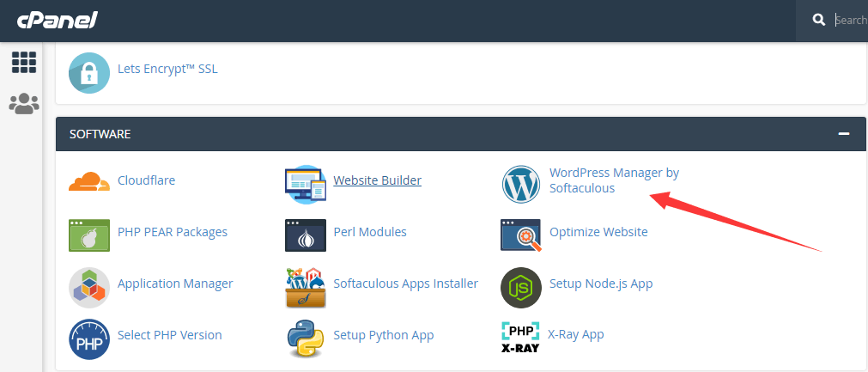Click the Cloudflare cloud icon
The width and height of the screenshot is (868, 372).
(x=89, y=181)
